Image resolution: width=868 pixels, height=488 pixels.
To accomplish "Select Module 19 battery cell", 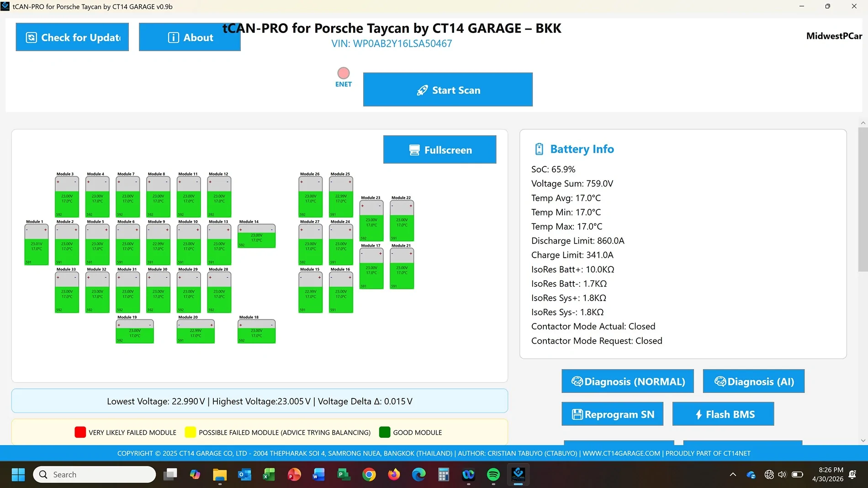I will click(135, 331).
